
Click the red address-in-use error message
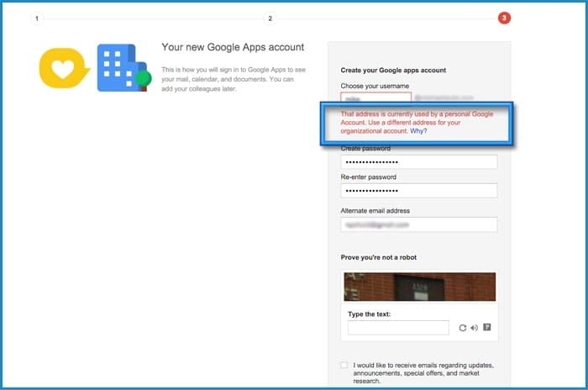click(417, 123)
